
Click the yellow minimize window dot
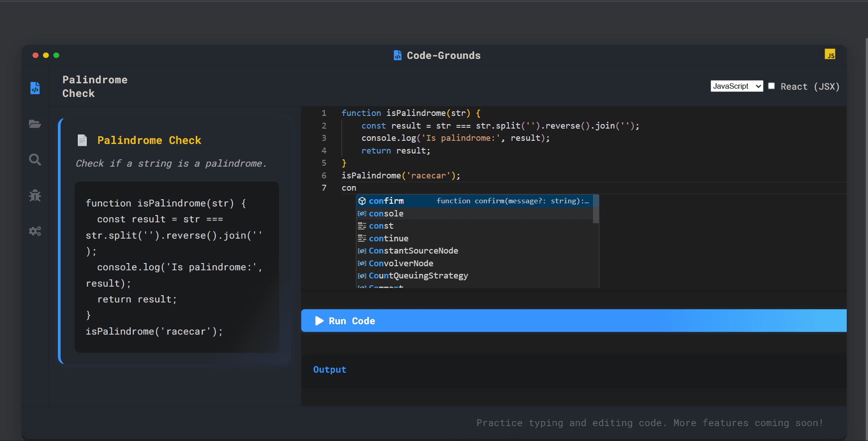(46, 55)
